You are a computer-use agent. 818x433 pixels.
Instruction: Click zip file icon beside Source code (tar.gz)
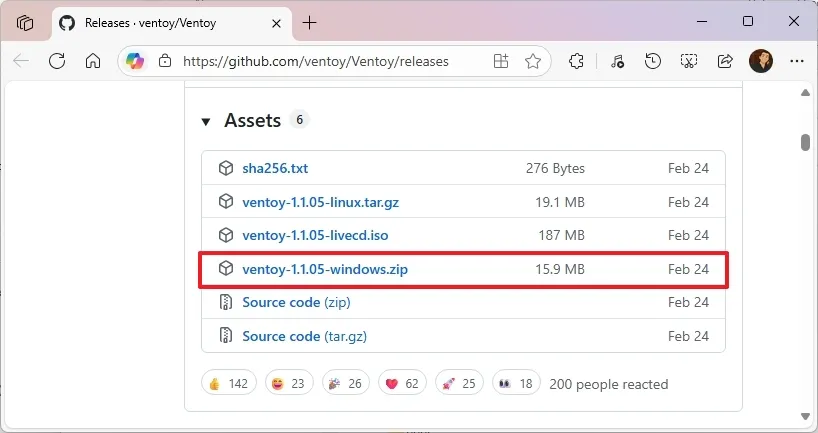click(225, 335)
